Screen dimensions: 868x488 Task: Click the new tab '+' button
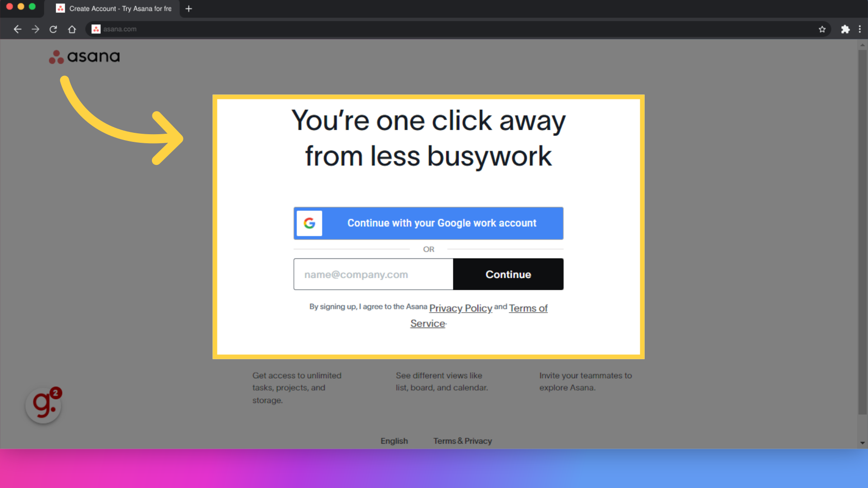pyautogui.click(x=189, y=8)
